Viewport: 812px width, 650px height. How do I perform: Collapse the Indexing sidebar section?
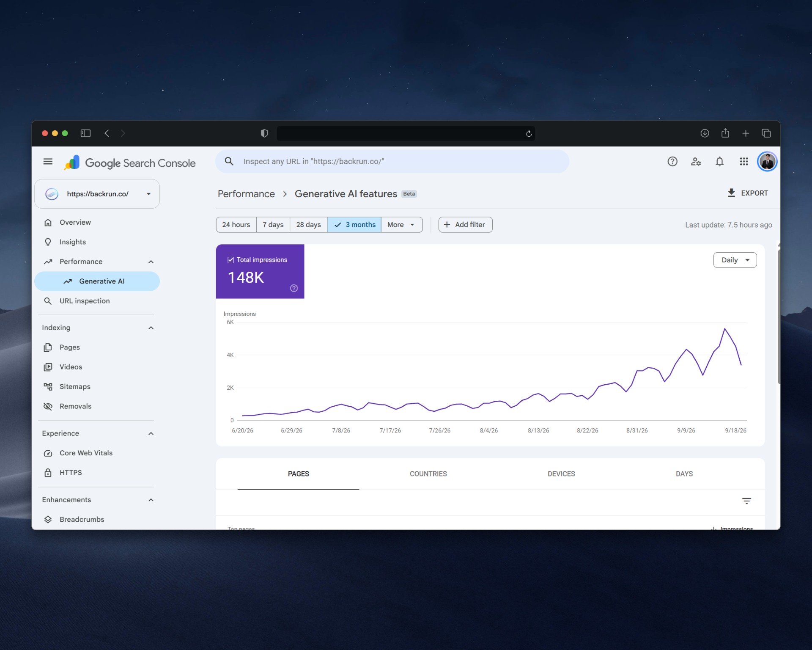[x=151, y=328]
